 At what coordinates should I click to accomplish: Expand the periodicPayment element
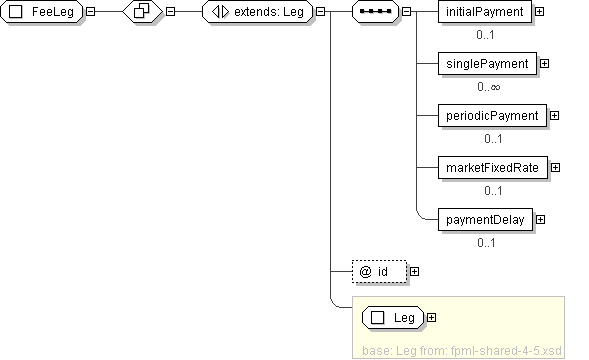point(554,115)
